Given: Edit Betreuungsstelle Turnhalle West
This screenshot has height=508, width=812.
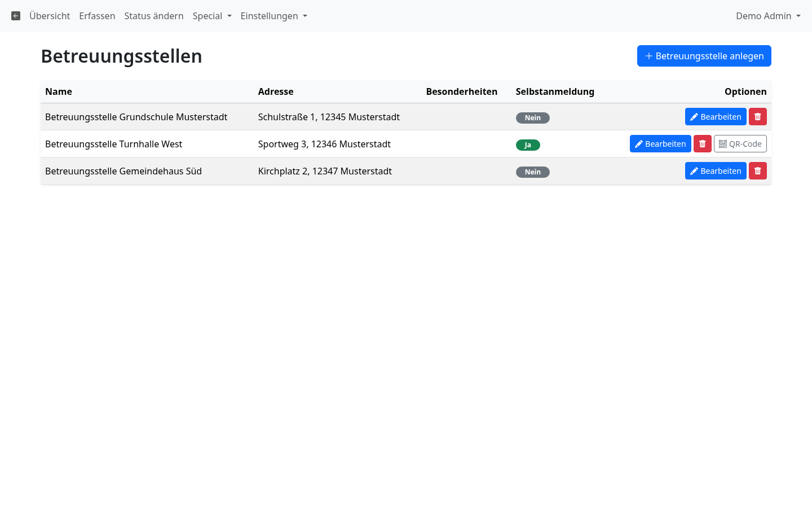Looking at the screenshot, I should click(x=660, y=144).
